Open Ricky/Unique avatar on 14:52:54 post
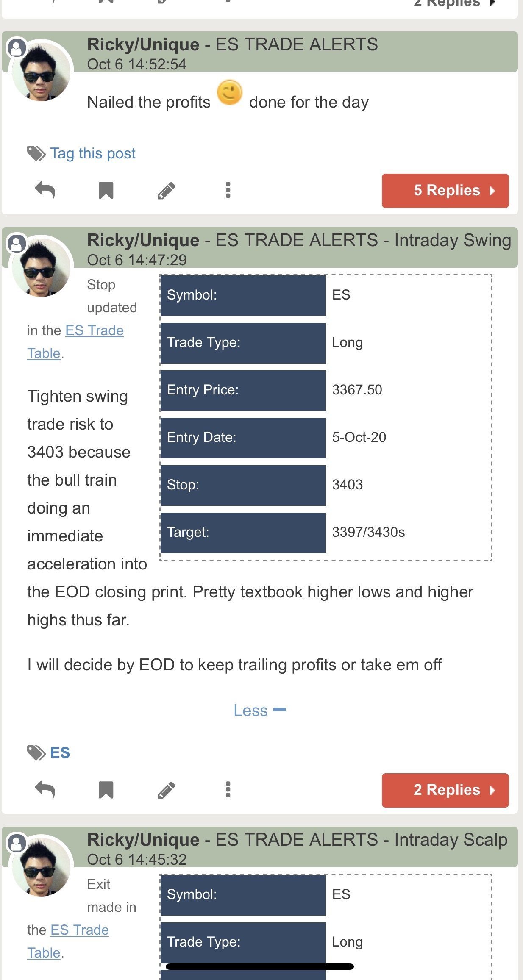The width and height of the screenshot is (523, 980). click(x=41, y=71)
